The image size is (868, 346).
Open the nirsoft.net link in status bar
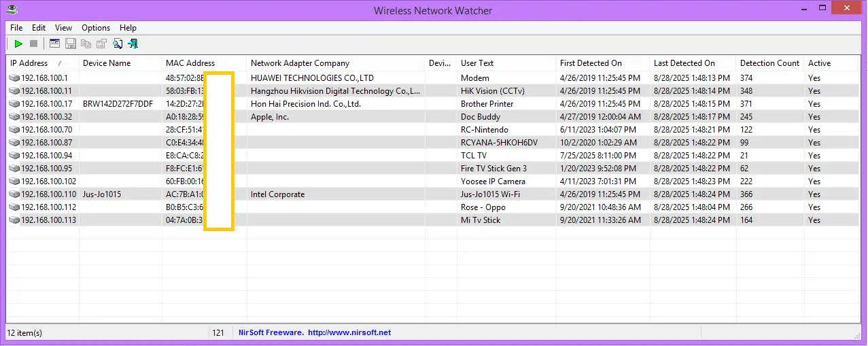click(349, 333)
